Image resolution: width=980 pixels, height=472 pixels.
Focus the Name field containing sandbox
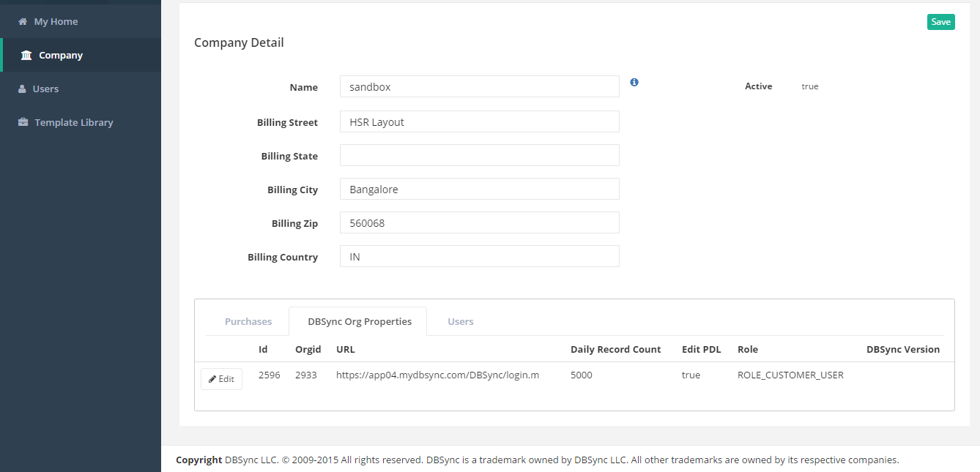coord(480,87)
